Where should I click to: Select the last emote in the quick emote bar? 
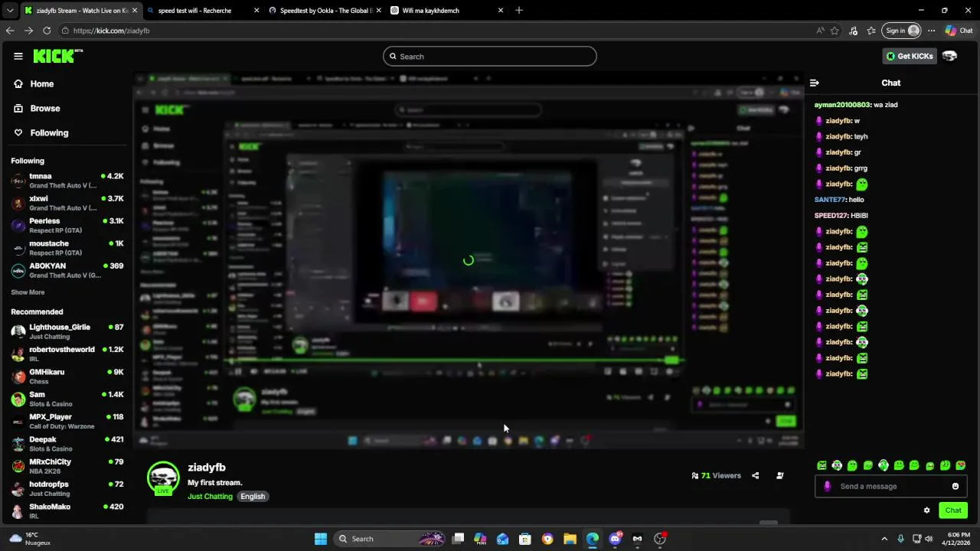click(x=960, y=465)
